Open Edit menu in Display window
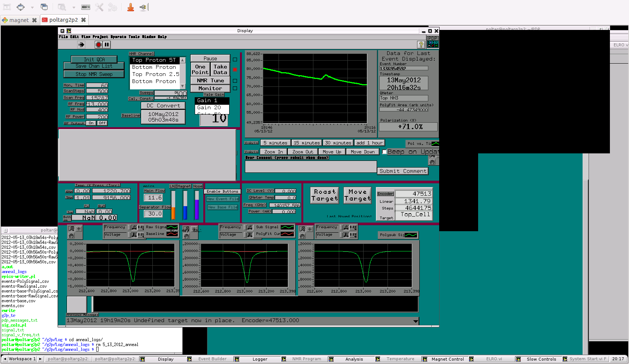Image resolution: width=629 pixels, height=364 pixels. [75, 37]
